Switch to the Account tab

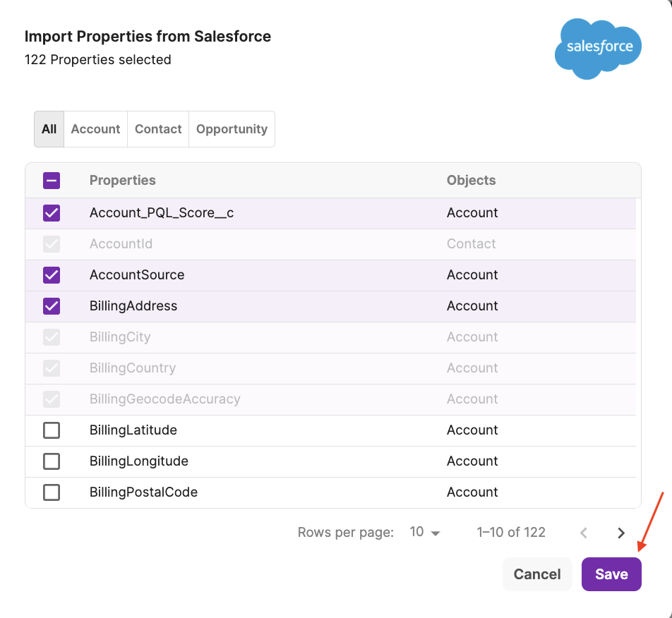click(x=95, y=129)
